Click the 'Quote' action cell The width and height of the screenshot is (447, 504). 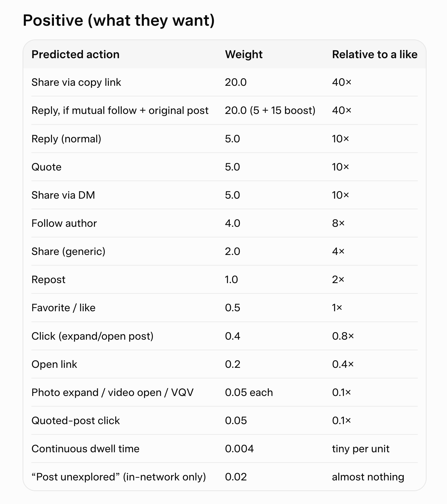[46, 167]
